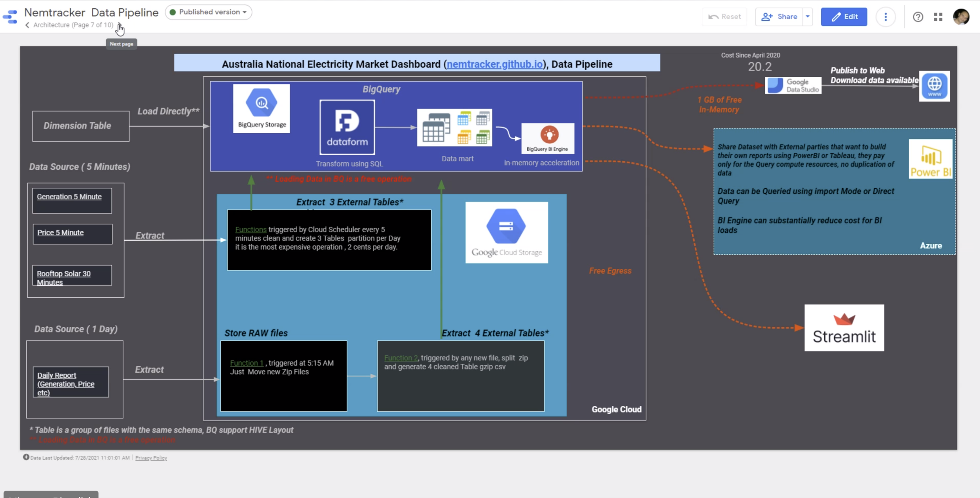980x498 pixels.
Task: Expand the Published version dropdown
Action: pyautogui.click(x=209, y=12)
